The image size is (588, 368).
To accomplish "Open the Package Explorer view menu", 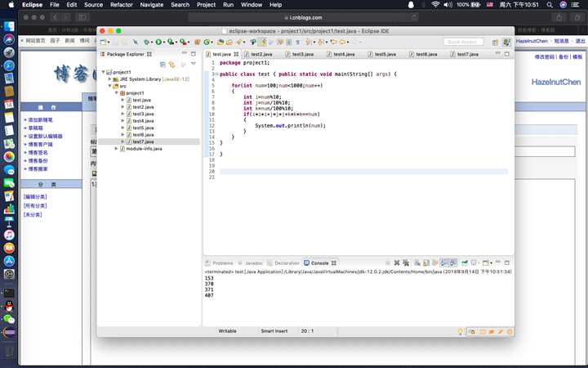I will pyautogui.click(x=194, y=65).
